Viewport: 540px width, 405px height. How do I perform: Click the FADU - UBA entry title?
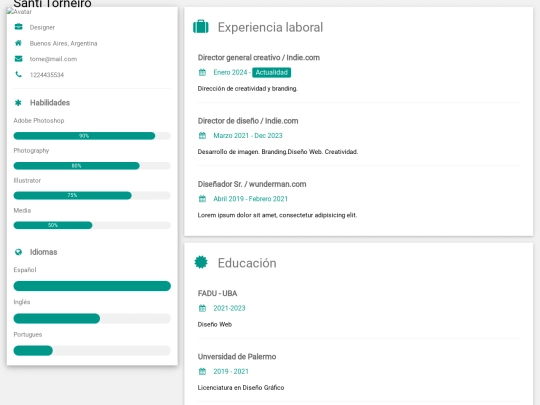(x=217, y=293)
